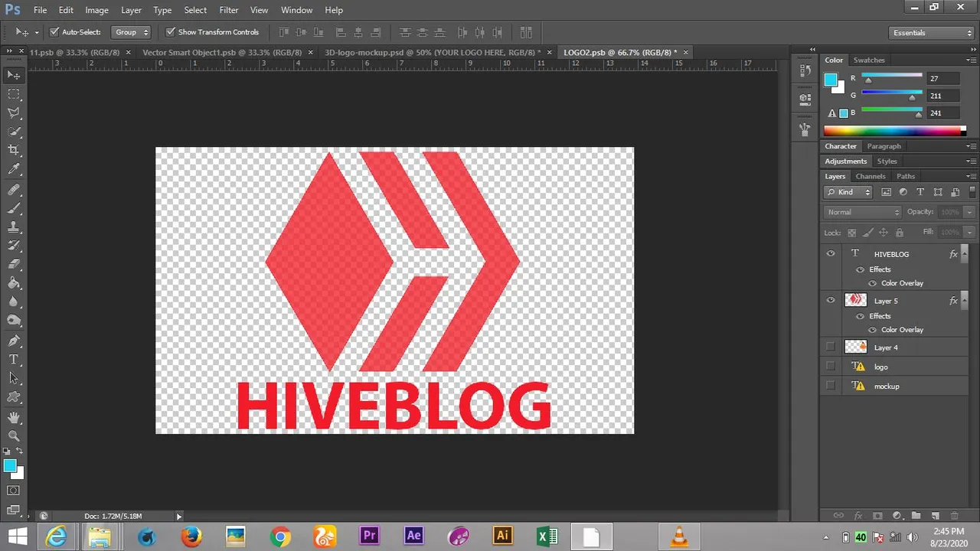980x551 pixels.
Task: Select the History Brush tool
Action: (x=14, y=246)
